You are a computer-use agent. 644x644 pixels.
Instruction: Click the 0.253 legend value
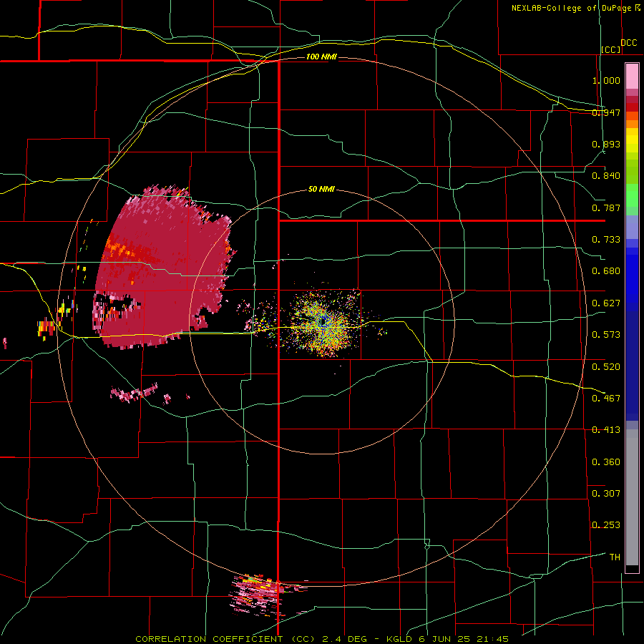click(x=606, y=525)
